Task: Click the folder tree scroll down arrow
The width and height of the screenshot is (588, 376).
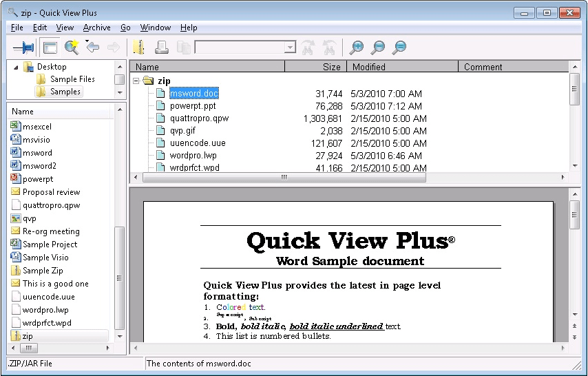Action: click(120, 93)
